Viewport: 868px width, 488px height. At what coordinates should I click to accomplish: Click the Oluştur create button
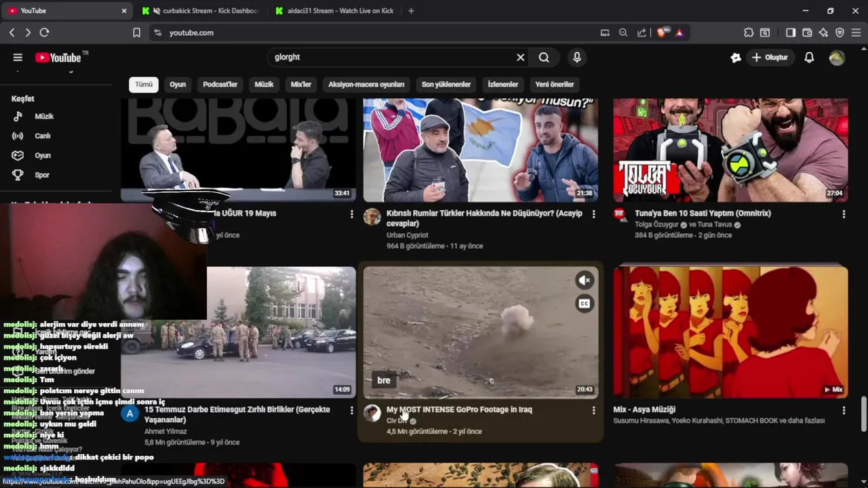770,58
